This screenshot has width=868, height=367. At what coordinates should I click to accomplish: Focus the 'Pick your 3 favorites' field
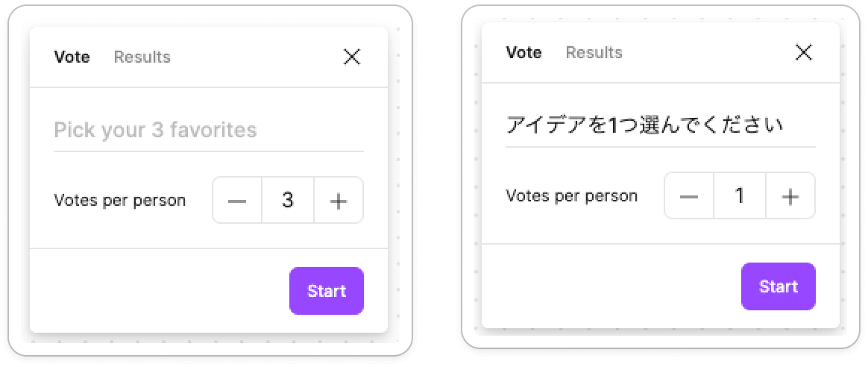coord(208,131)
